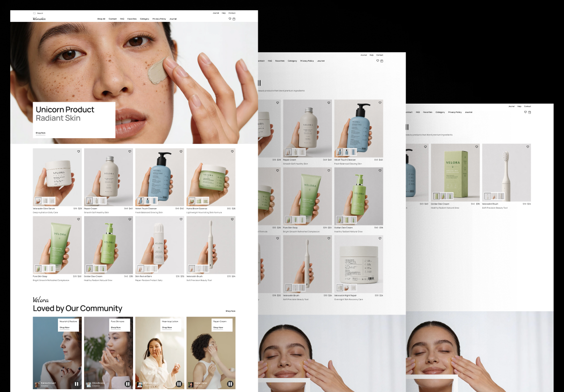The image size is (564, 392).
Task: Open Privacy Policy in the front page menu
Action: tap(159, 19)
